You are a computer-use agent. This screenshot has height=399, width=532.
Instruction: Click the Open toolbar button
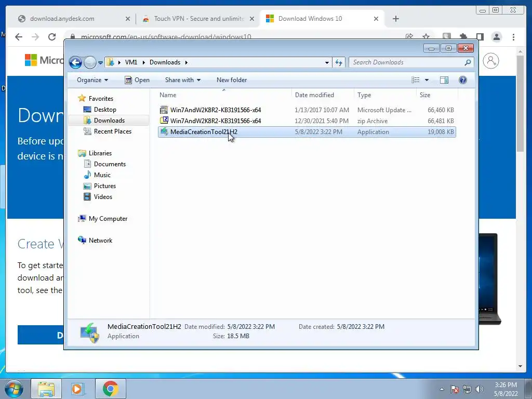pyautogui.click(x=137, y=80)
